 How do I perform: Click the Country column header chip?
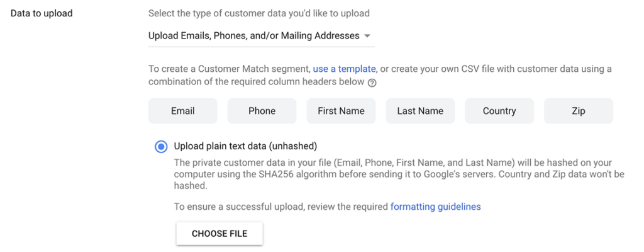(499, 111)
